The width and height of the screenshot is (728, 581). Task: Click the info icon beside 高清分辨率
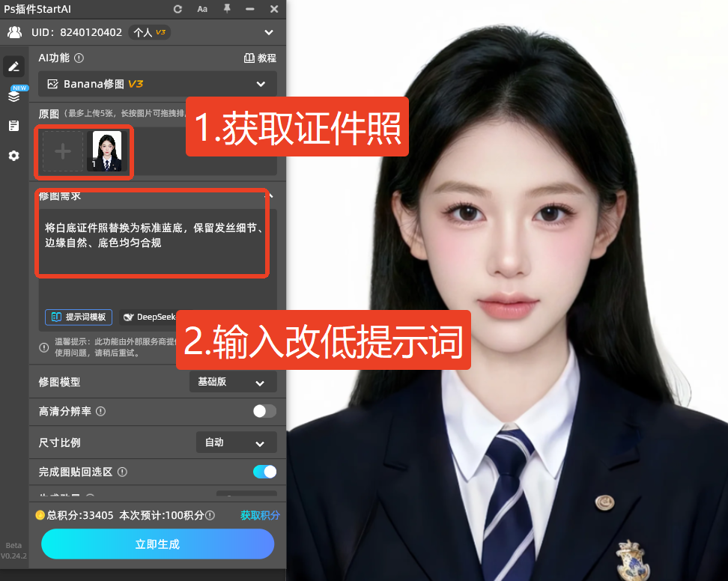[101, 411]
